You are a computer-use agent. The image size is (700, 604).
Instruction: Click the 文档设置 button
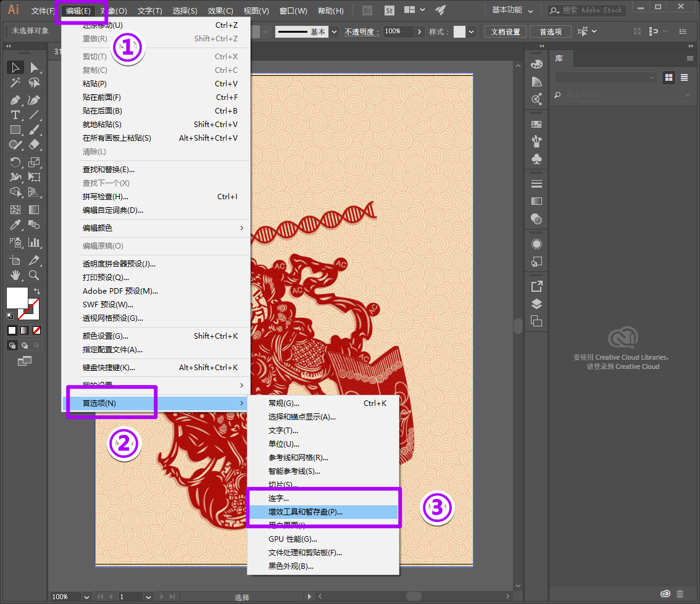506,31
